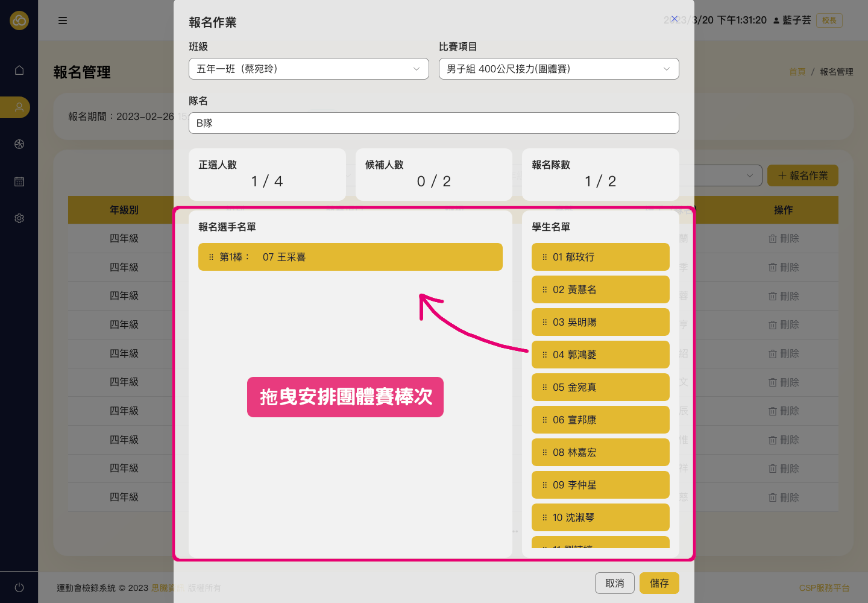Click the power logout icon

[19, 587]
